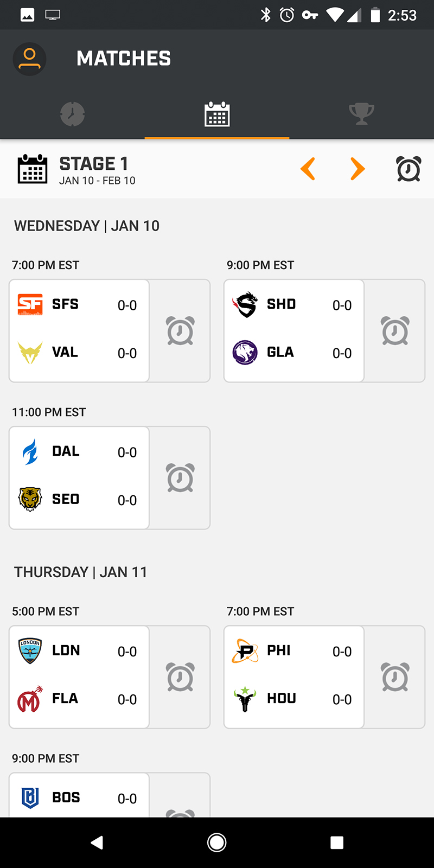The image size is (434, 868).
Task: Open the user profile icon
Action: click(x=29, y=59)
